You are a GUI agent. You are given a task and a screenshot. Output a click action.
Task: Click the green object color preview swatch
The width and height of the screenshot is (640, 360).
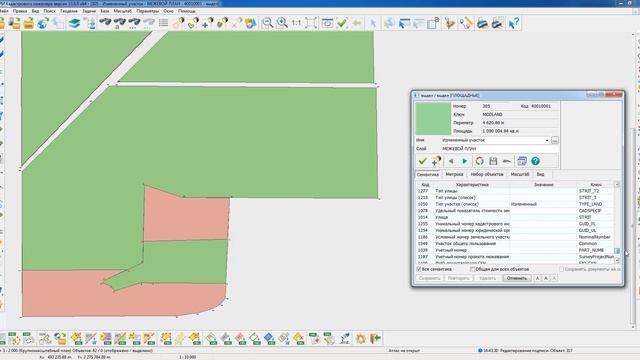[x=433, y=118]
